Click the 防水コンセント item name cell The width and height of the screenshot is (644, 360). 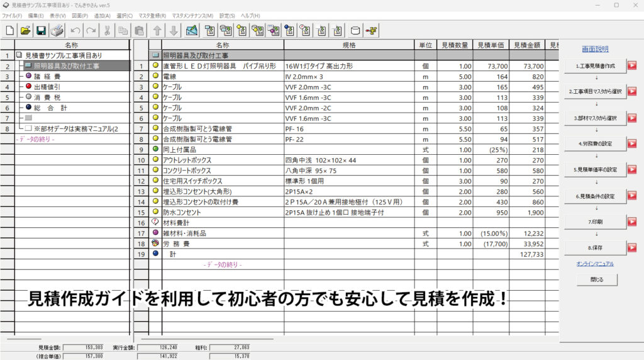tap(223, 213)
